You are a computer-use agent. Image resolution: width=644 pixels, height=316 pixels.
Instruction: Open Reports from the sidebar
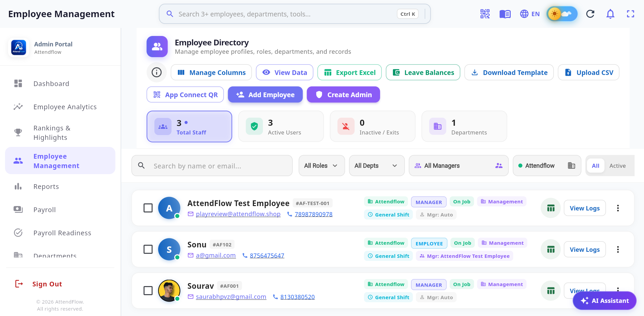(x=60, y=186)
